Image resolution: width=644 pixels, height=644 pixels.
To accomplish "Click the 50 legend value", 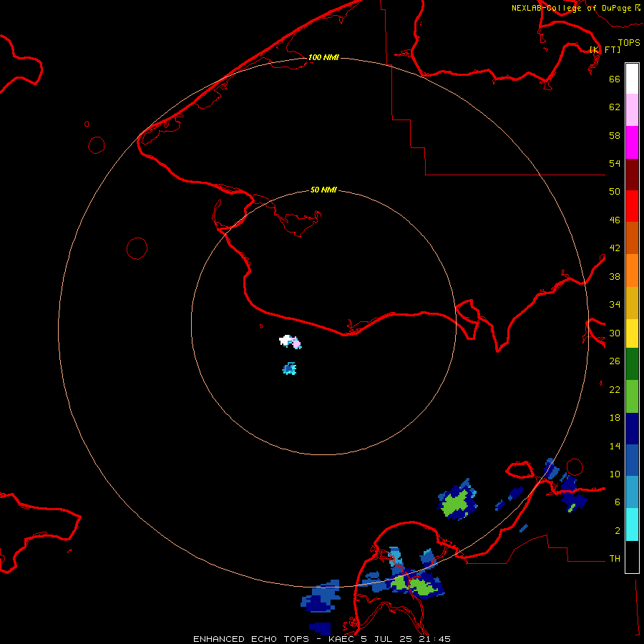I will coord(615,191).
